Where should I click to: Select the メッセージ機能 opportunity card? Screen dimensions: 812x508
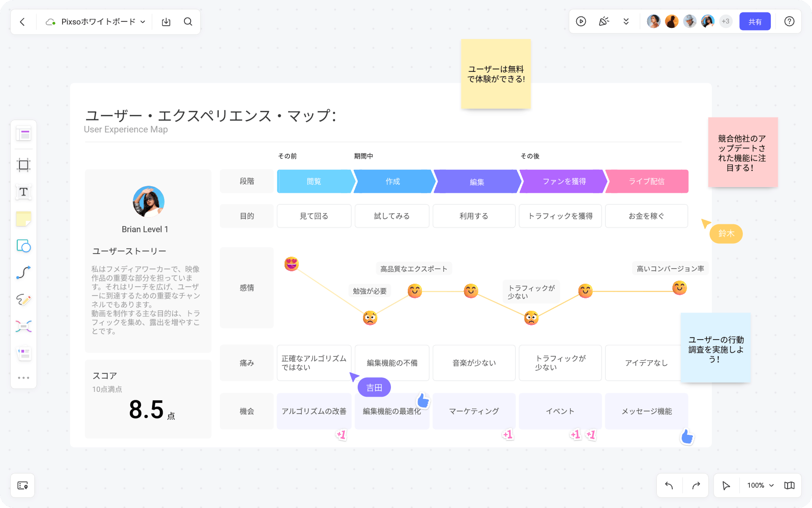(647, 411)
